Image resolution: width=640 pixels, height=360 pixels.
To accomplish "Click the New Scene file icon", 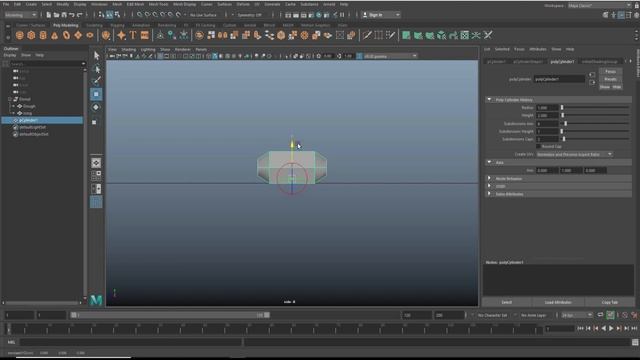I will [49, 15].
